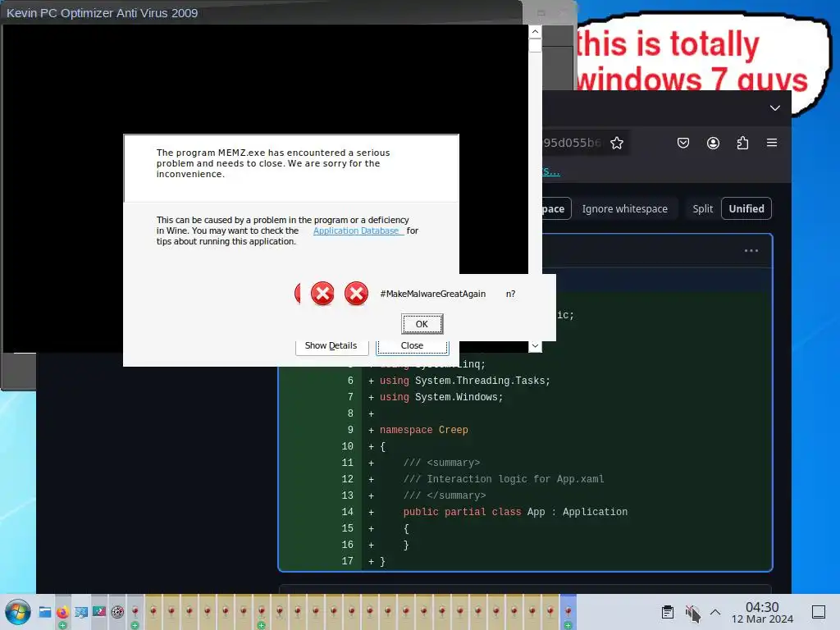Switch to Firefox in the taskbar
Screen dimensions: 840x630
point(62,612)
